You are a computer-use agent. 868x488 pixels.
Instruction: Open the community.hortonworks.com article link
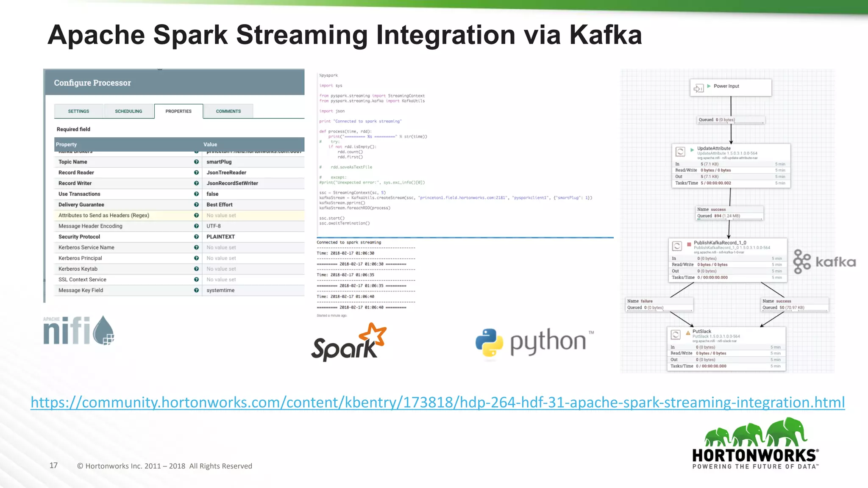coord(438,402)
